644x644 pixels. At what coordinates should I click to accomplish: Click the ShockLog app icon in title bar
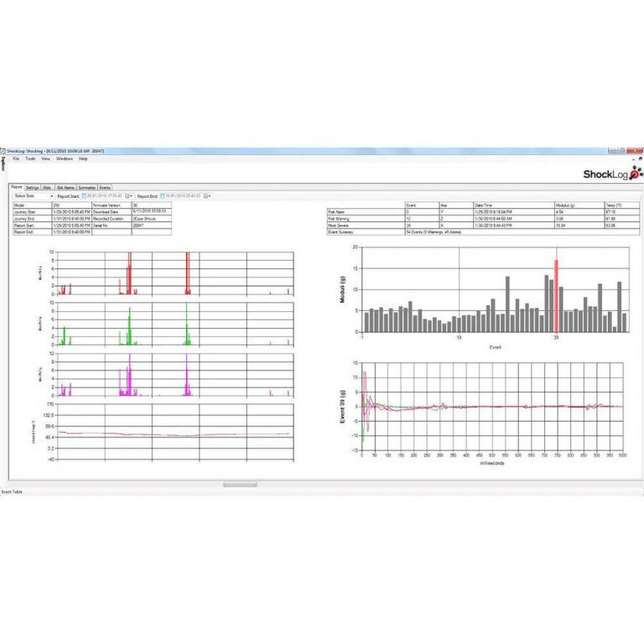pos(3,151)
